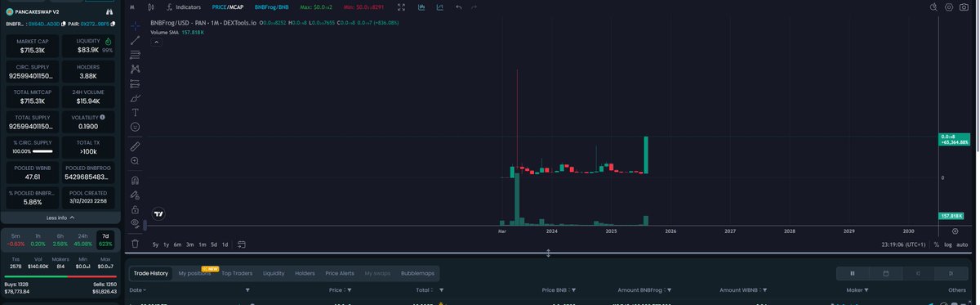Open quick search in chart header
Viewport: 980px width, 305px height.
click(933, 7)
